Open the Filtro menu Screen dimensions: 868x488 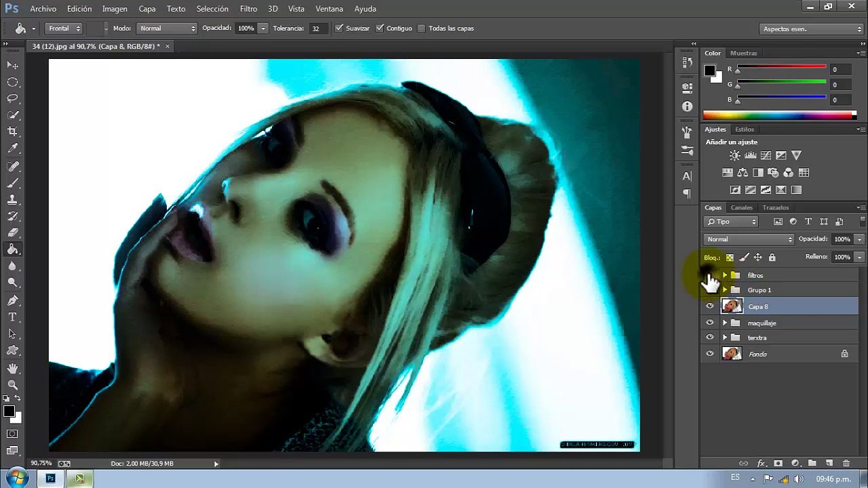point(248,9)
